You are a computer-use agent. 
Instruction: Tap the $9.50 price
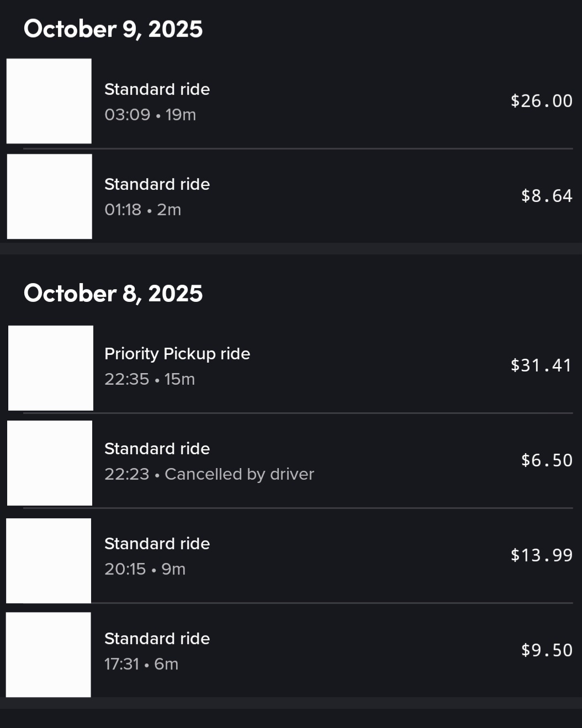tap(547, 650)
